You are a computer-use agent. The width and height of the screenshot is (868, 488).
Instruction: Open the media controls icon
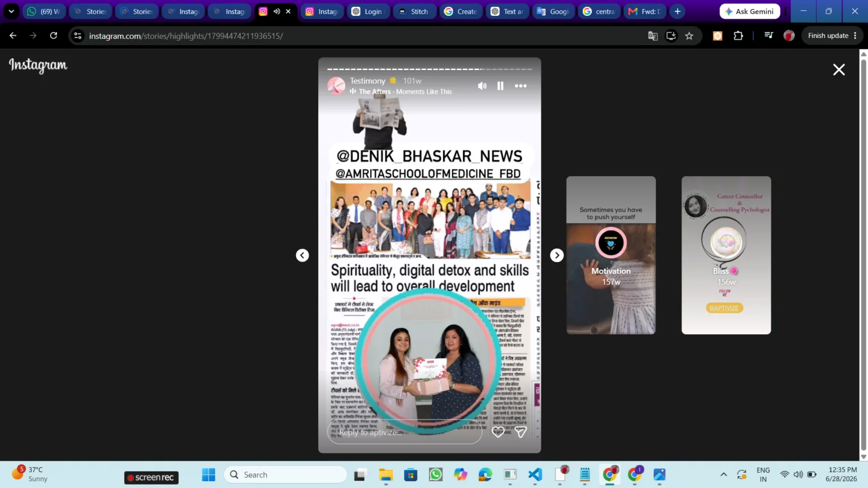click(769, 36)
